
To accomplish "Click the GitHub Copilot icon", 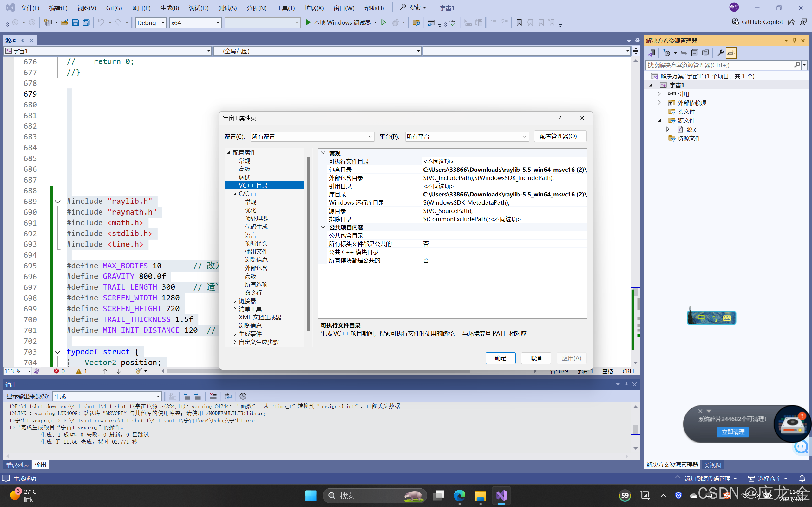I will 735,22.
